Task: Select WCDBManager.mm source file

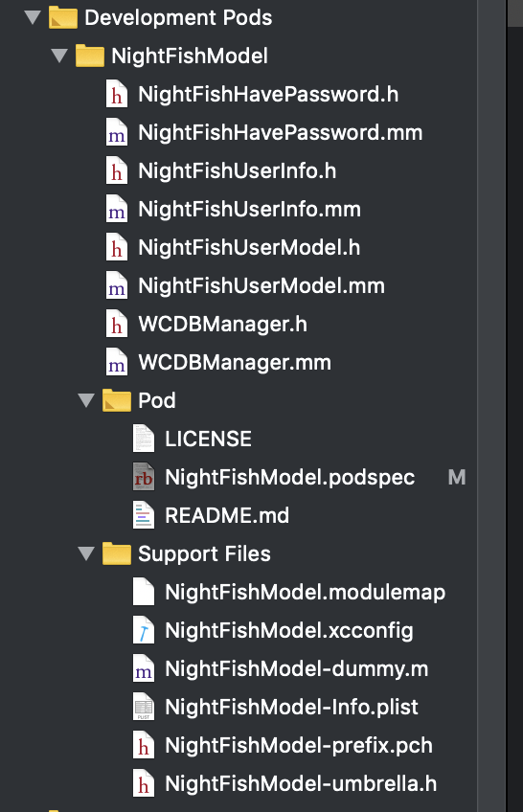Action: (235, 363)
